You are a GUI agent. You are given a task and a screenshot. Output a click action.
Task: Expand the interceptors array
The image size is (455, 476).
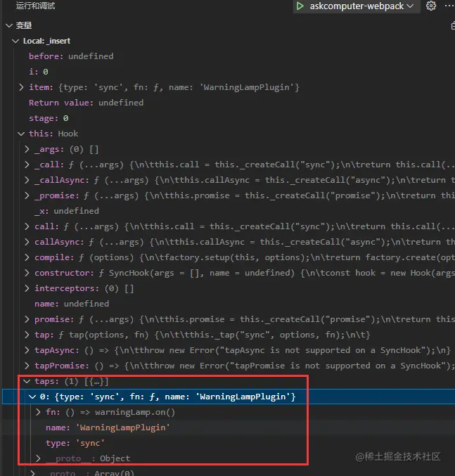(27, 288)
